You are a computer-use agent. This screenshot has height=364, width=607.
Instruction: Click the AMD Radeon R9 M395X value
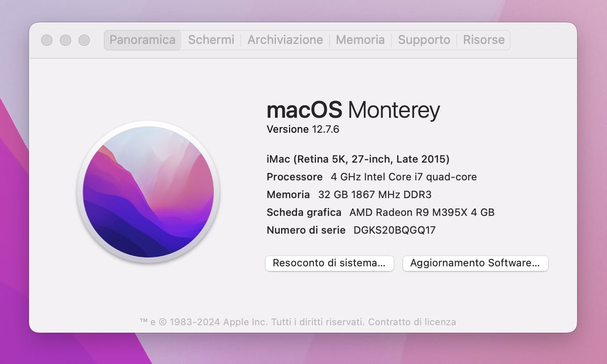[422, 212]
